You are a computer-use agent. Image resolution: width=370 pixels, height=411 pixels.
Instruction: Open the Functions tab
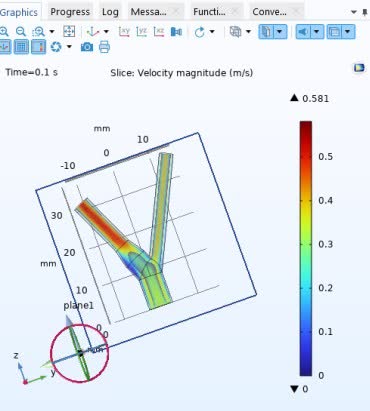(209, 12)
